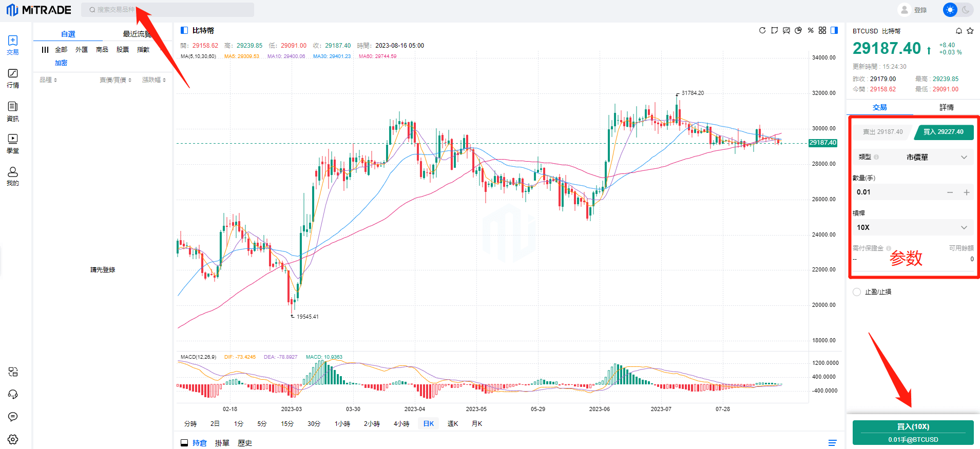
Task: Click the green 買入(10X) button
Action: click(913, 432)
